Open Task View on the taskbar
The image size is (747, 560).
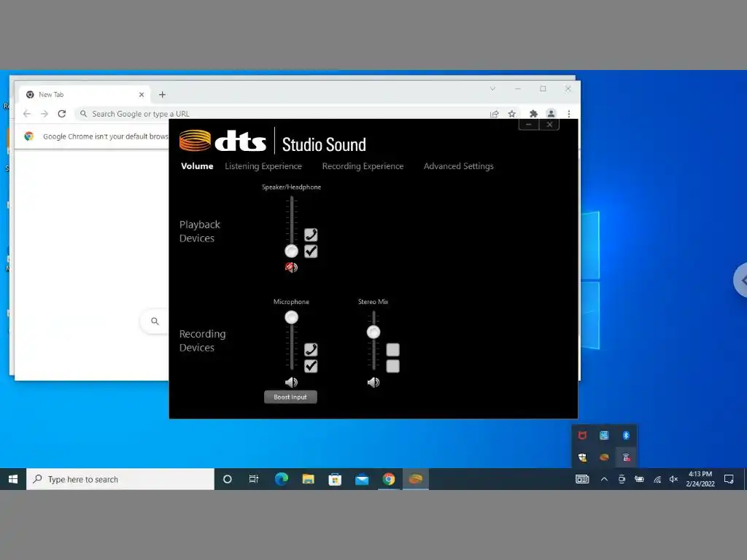[254, 479]
